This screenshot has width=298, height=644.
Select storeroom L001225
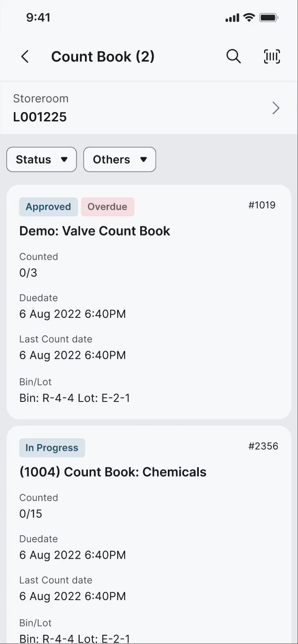tap(40, 117)
